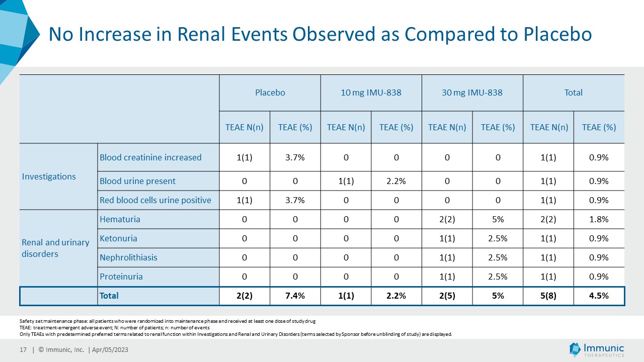Click the Hematuria row label

pos(120,219)
